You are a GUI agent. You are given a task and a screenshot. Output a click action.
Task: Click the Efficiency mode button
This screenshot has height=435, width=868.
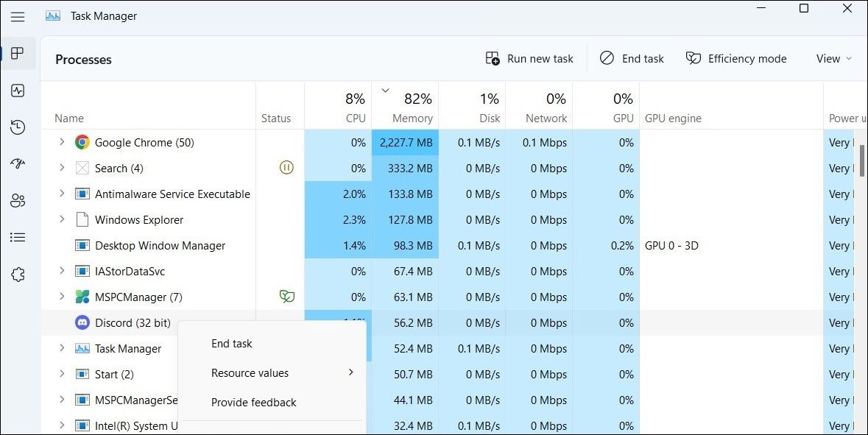point(736,59)
